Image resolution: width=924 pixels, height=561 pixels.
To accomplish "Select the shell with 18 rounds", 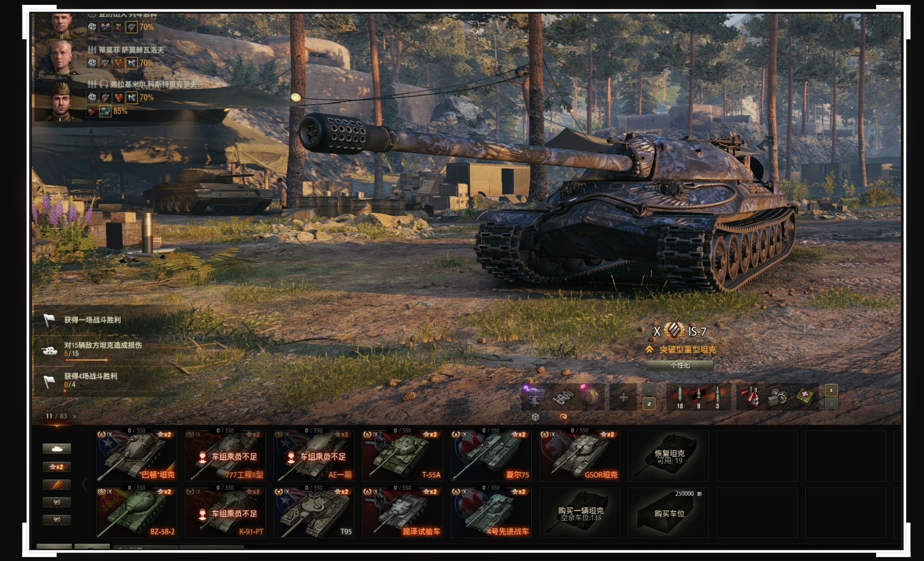I will (x=679, y=397).
